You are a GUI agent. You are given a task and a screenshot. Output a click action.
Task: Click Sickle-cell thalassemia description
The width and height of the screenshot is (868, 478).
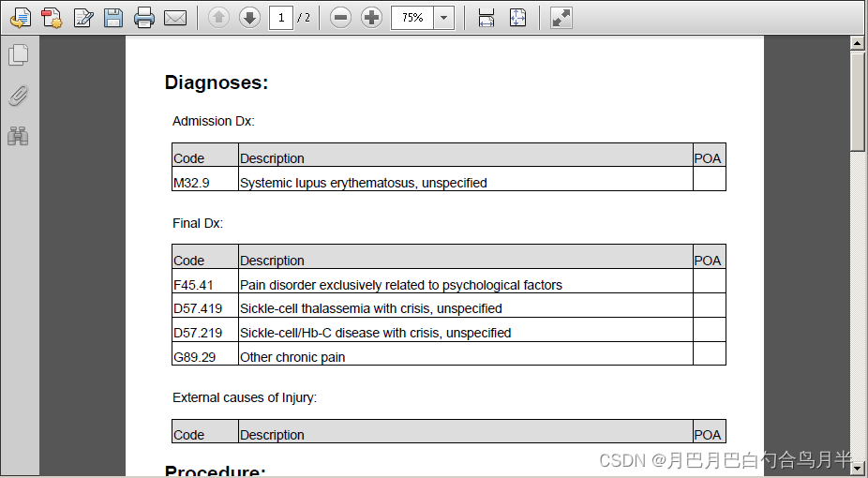tap(371, 308)
